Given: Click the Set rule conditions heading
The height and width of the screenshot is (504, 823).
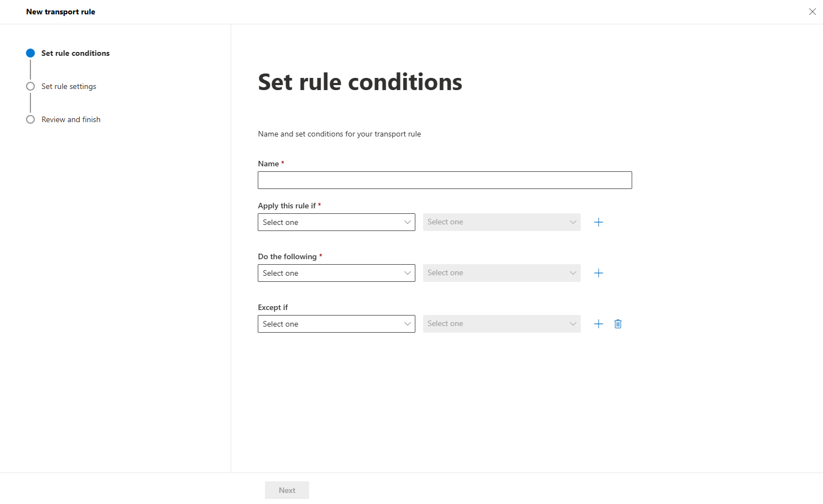Looking at the screenshot, I should pyautogui.click(x=360, y=82).
